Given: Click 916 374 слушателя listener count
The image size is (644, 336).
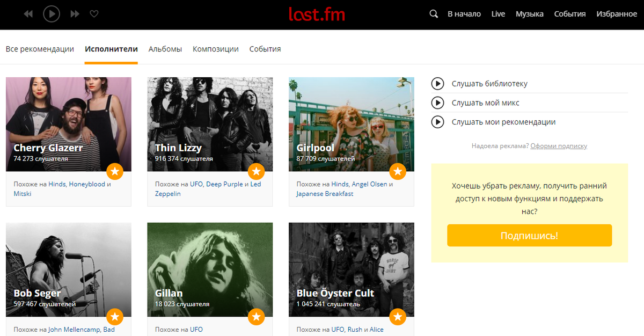Looking at the screenshot, I should pyautogui.click(x=184, y=159).
